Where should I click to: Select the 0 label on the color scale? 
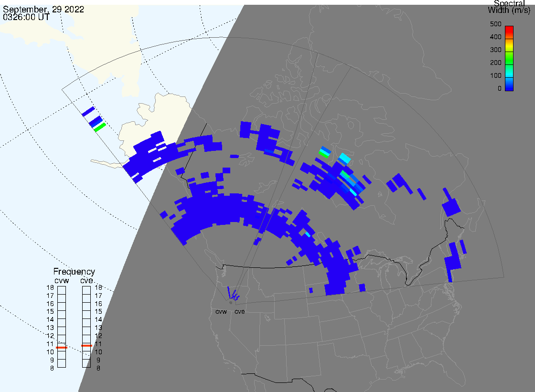pos(500,89)
